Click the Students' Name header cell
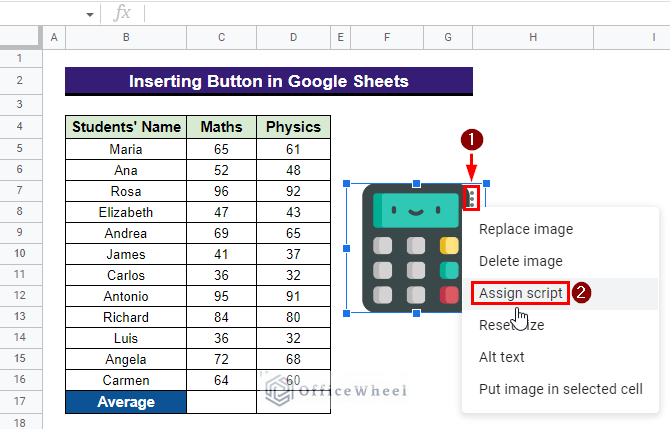Screen dimensions: 670x429 coord(126,127)
